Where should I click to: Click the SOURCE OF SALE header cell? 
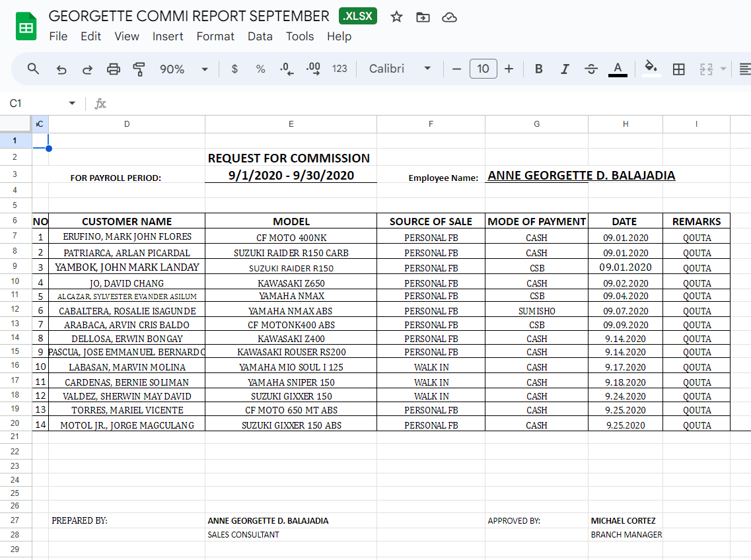pyautogui.click(x=431, y=221)
